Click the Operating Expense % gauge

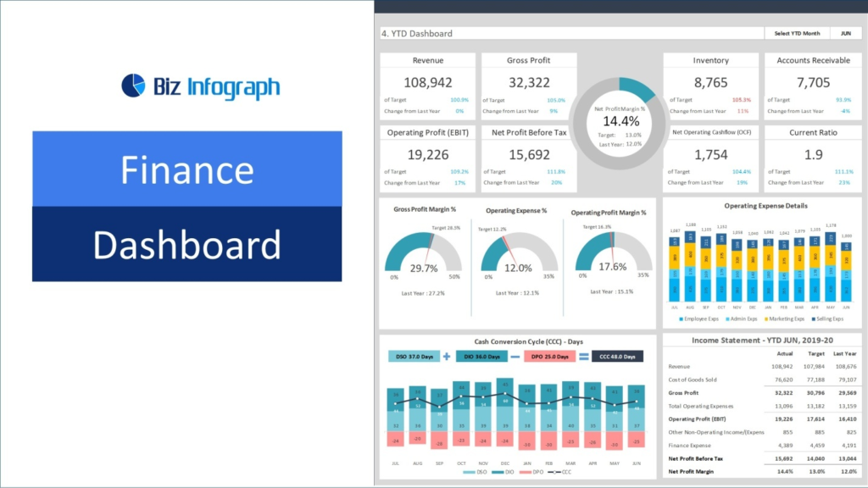517,254
